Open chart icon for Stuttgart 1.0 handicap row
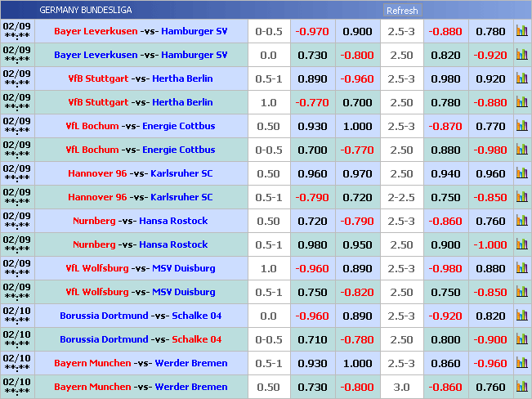The height and width of the screenshot is (399, 532). click(521, 103)
